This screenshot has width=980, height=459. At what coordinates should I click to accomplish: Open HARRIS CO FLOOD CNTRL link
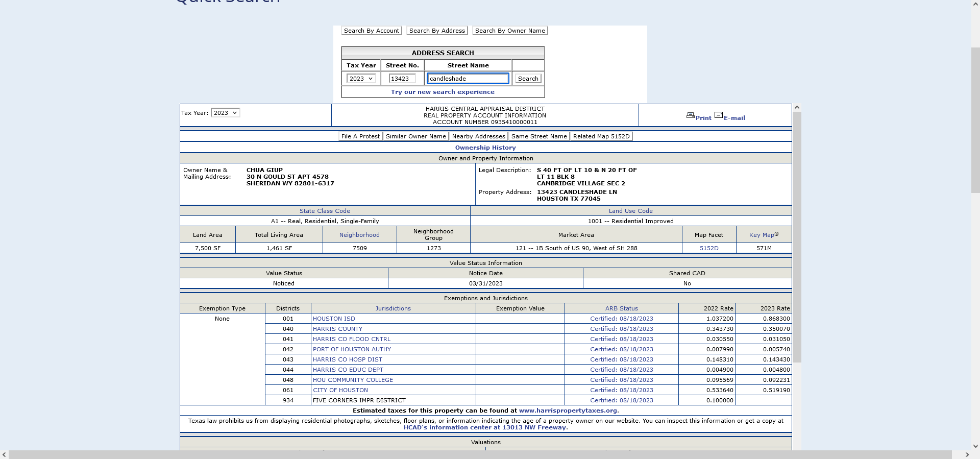coord(352,339)
